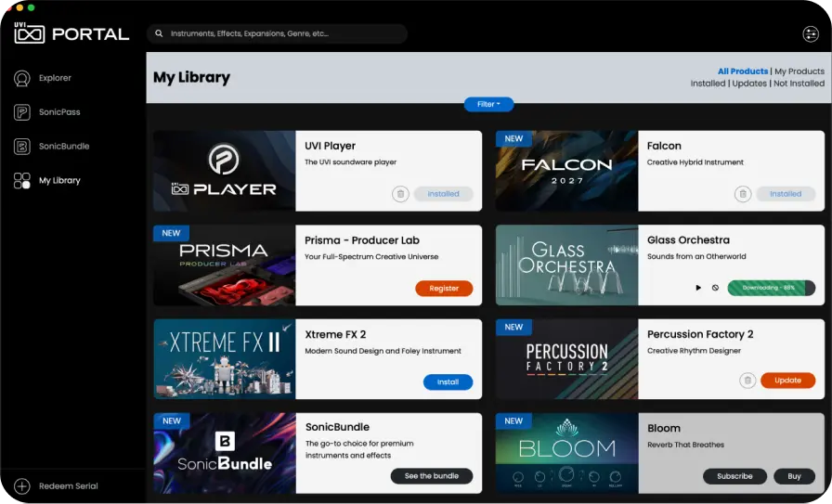Open the Falcon 2027 thumbnail
This screenshot has height=504, width=832.
coord(566,171)
